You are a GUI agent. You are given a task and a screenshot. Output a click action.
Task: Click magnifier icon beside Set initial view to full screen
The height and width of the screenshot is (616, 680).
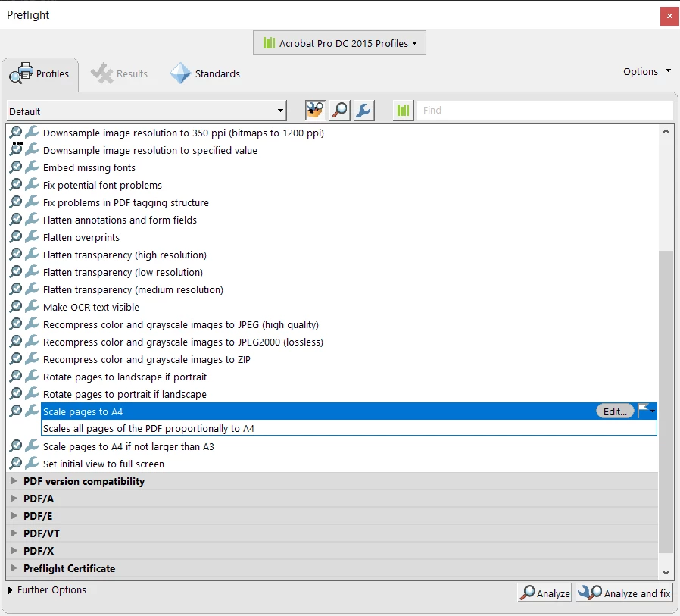pos(16,463)
